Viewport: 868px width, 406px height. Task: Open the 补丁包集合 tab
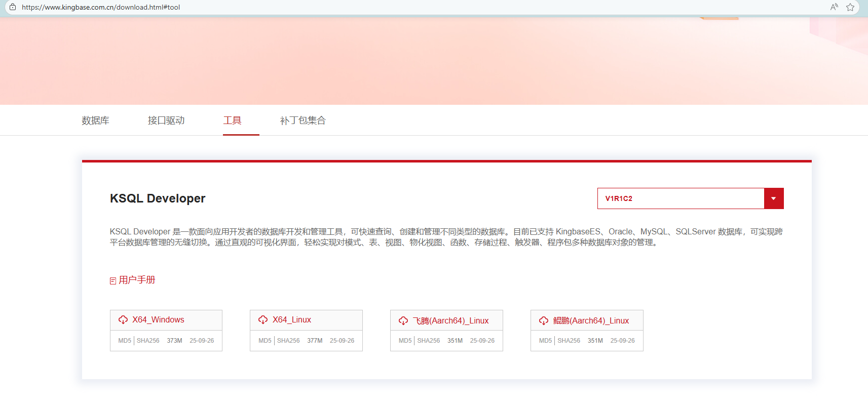click(x=303, y=120)
